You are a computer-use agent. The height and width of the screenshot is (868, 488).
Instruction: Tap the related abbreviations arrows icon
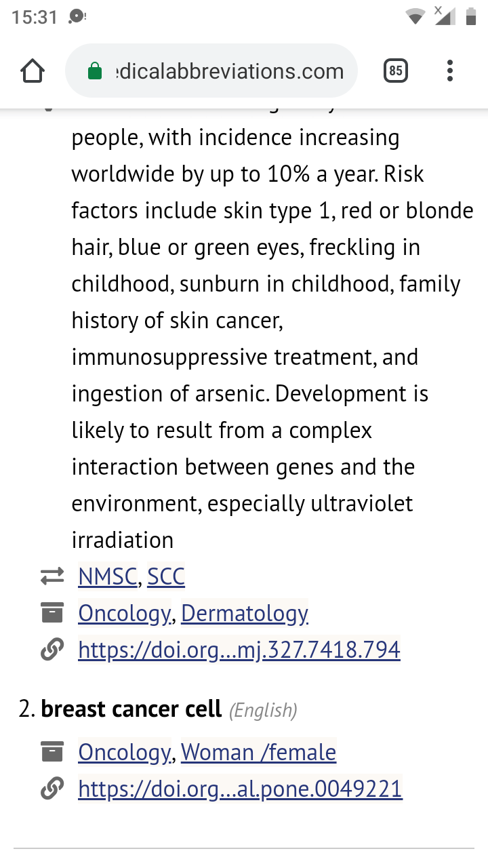52,576
